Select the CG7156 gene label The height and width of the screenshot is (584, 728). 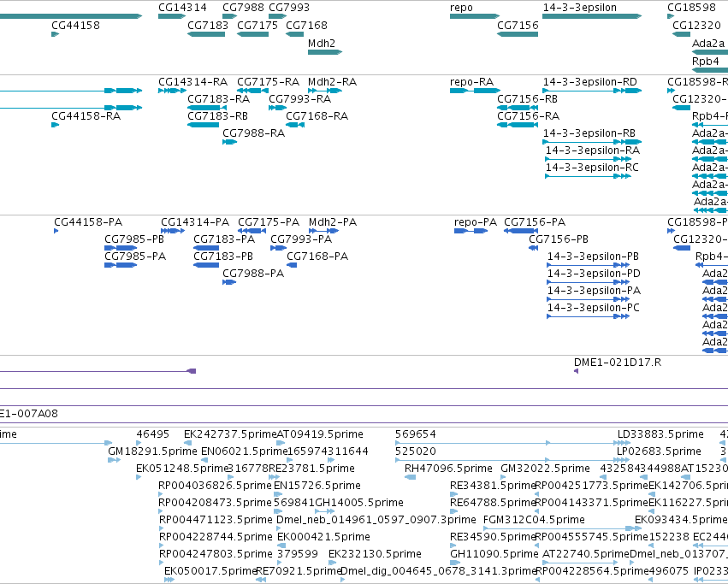tap(518, 25)
